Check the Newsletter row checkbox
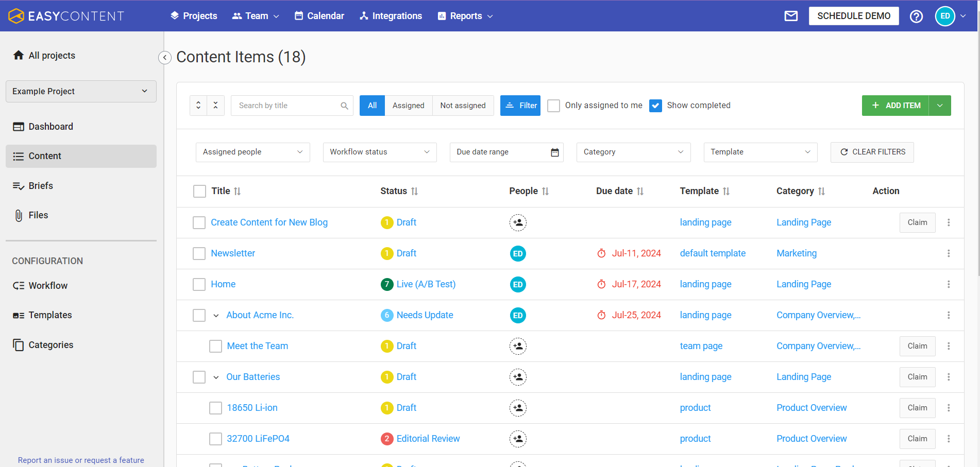 pyautogui.click(x=199, y=253)
